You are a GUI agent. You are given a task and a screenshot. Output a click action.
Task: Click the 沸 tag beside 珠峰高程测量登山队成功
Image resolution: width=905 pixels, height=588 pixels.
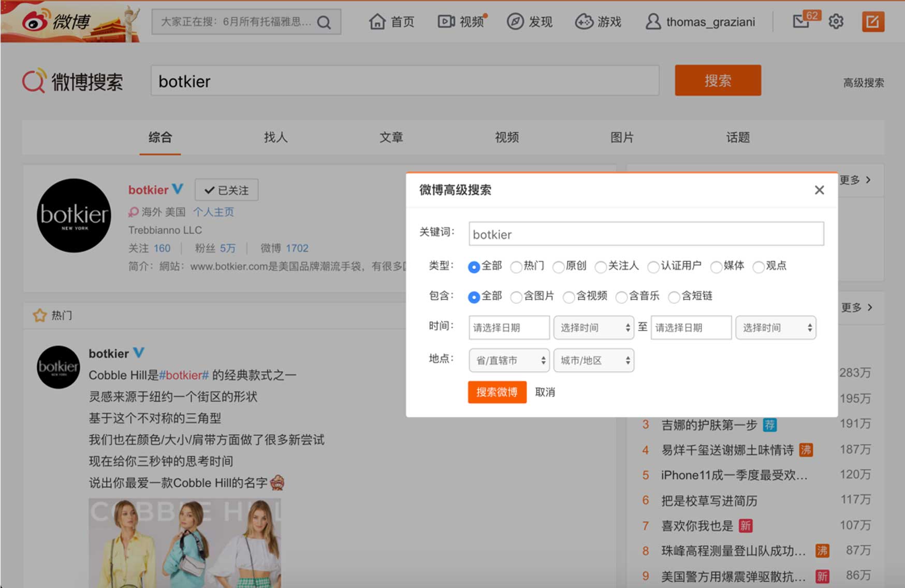pos(822,551)
